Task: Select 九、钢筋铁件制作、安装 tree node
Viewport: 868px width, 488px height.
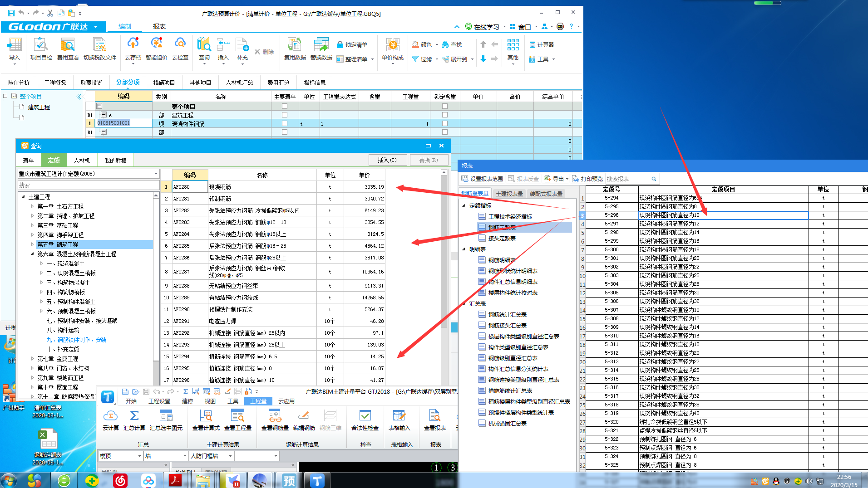Action: click(x=76, y=340)
